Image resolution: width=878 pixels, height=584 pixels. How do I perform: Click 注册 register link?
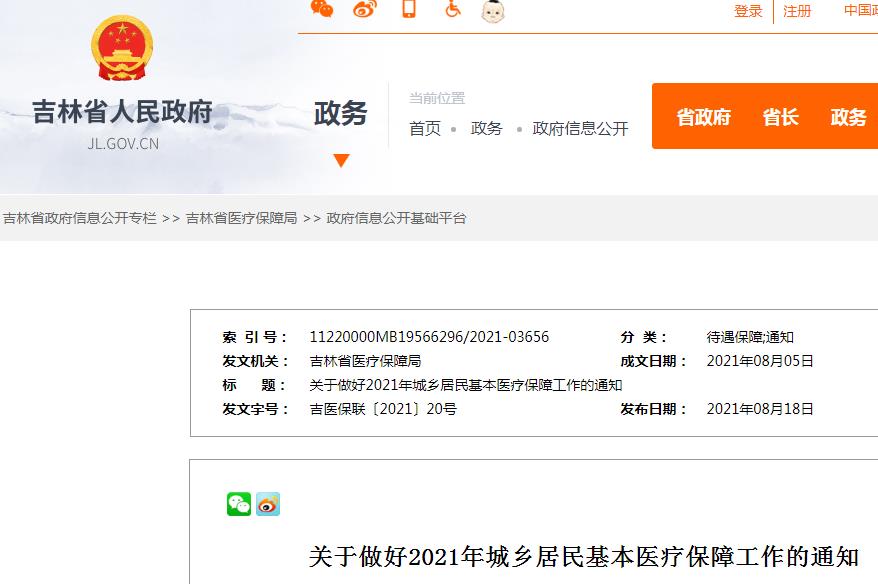tap(797, 11)
